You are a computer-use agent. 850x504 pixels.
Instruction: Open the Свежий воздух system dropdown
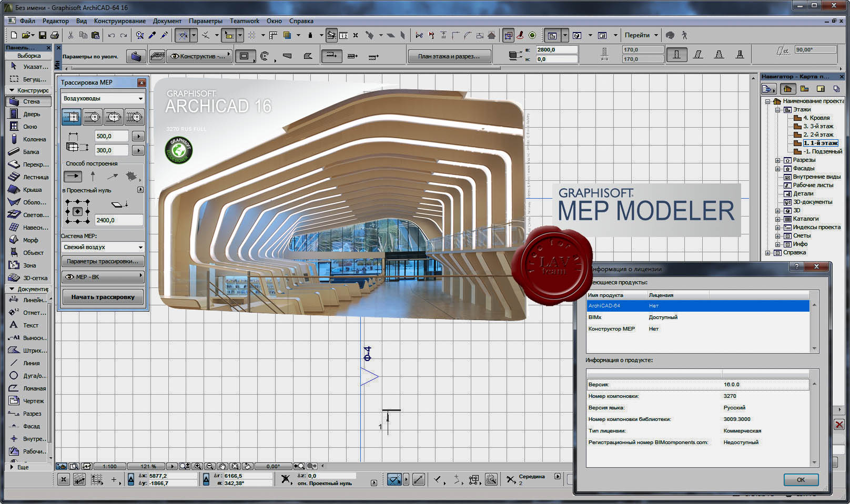tap(103, 247)
